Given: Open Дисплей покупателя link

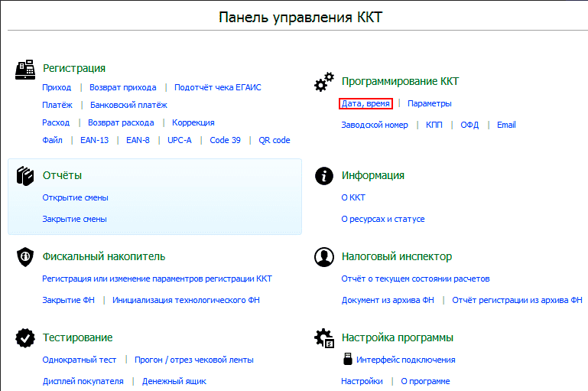Looking at the screenshot, I should [83, 381].
